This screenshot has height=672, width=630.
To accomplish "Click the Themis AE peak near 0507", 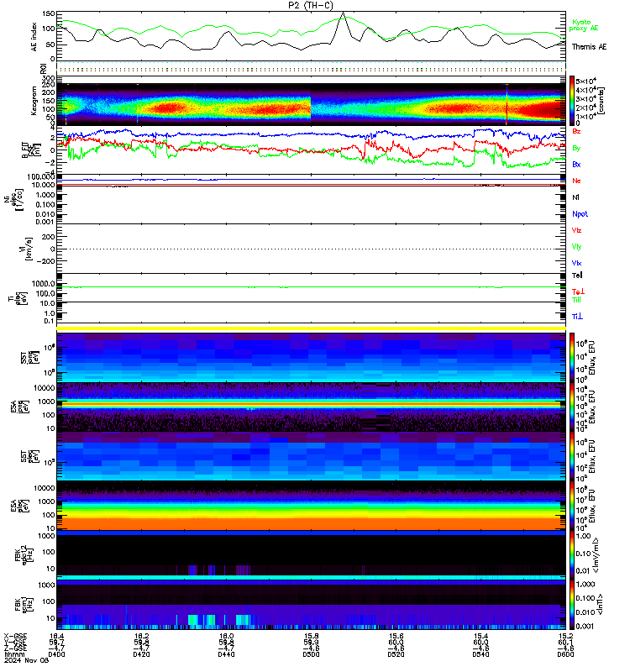I will 343,14.
